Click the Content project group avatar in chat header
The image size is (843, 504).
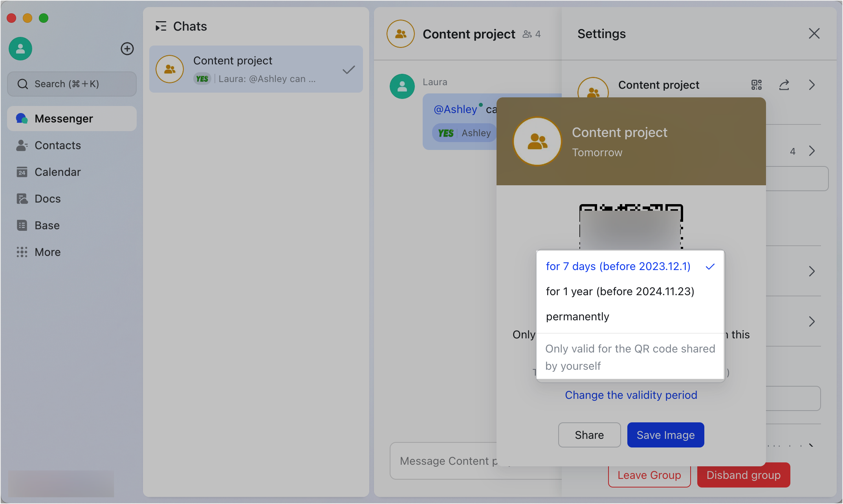tap(401, 34)
